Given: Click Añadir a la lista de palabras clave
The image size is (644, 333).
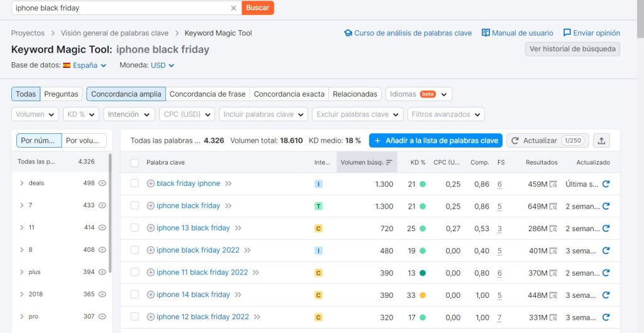Looking at the screenshot, I should (x=436, y=141).
